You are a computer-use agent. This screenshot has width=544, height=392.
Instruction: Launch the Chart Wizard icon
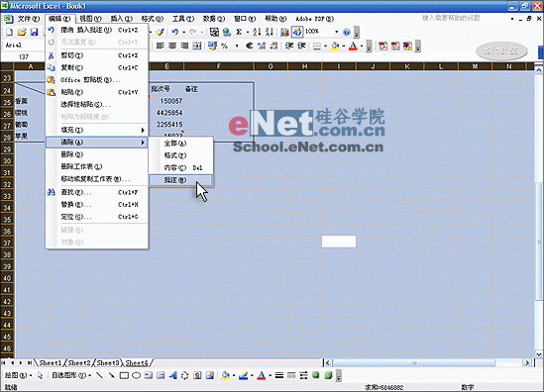(284, 32)
